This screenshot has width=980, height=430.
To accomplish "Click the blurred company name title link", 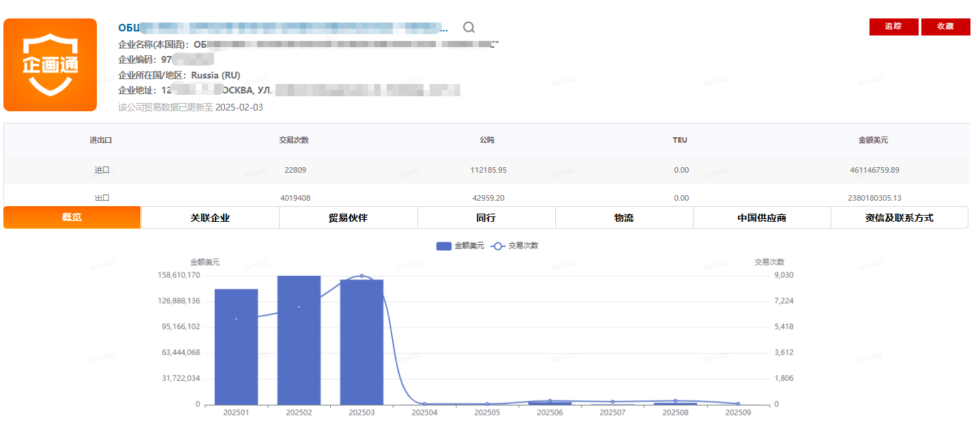I will 283,28.
